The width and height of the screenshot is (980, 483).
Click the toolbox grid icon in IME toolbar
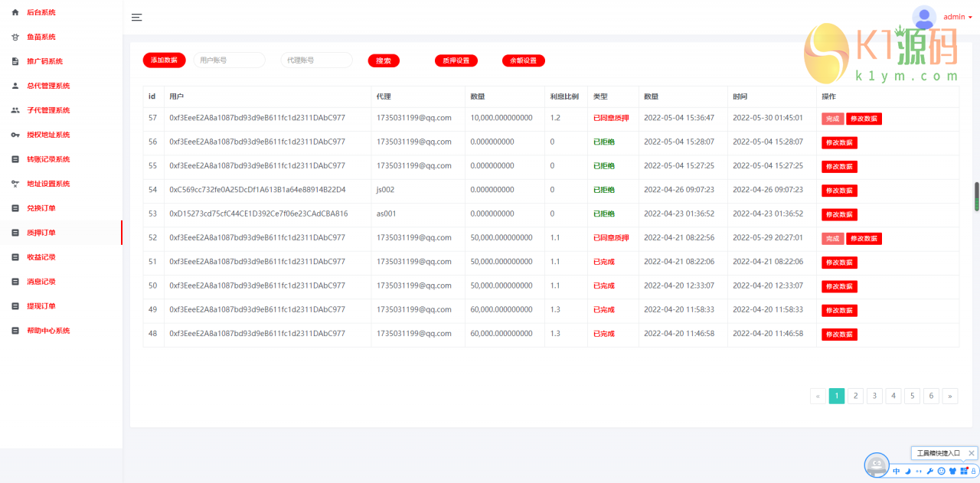(x=964, y=471)
